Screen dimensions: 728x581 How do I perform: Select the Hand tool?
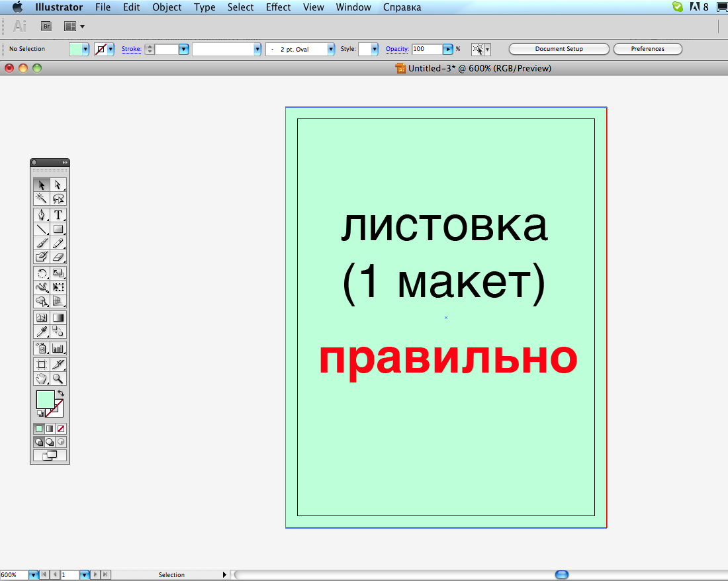click(x=41, y=379)
